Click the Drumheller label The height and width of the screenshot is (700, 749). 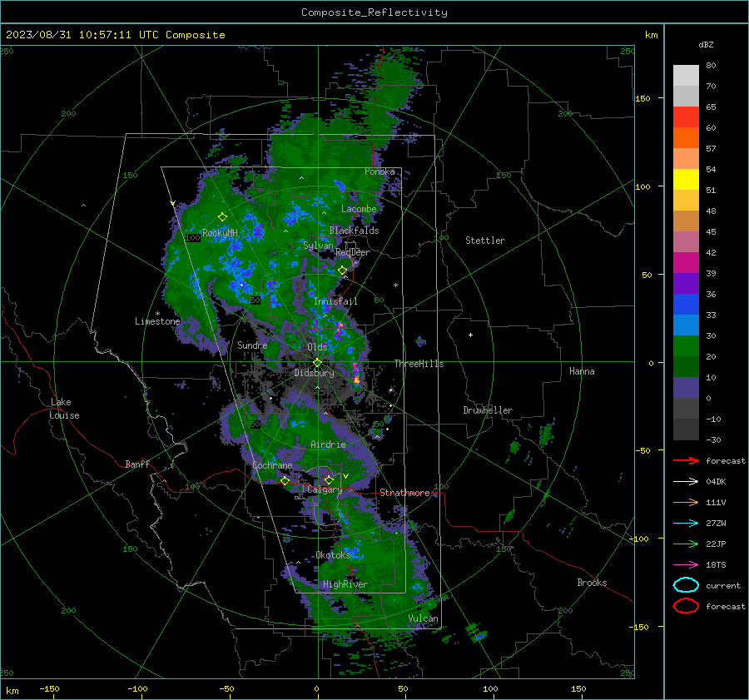click(x=488, y=410)
